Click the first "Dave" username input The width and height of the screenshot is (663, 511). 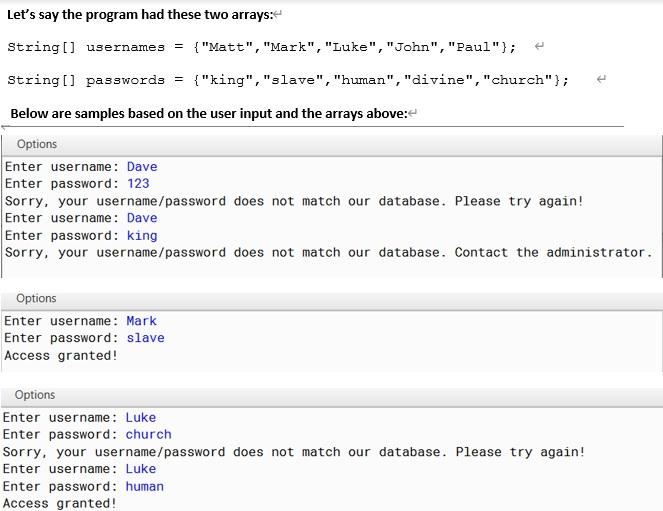coord(142,167)
